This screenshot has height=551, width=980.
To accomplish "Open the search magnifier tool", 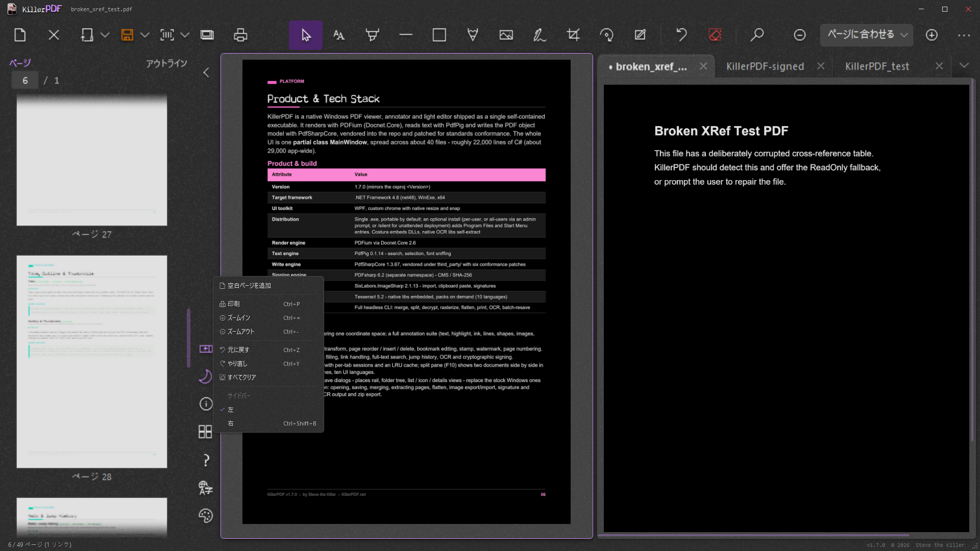I will coord(757,35).
